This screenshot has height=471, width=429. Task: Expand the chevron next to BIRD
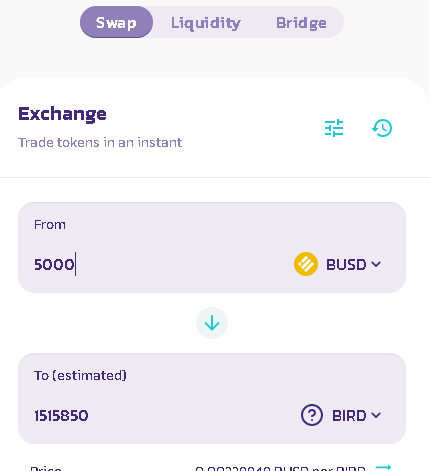[376, 415]
